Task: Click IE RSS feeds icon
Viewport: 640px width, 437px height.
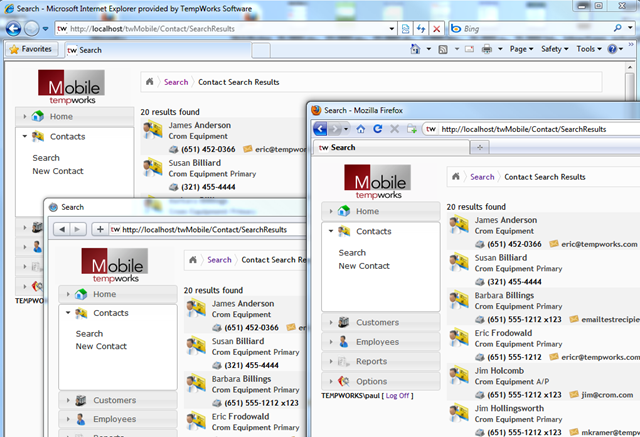Action: [443, 49]
